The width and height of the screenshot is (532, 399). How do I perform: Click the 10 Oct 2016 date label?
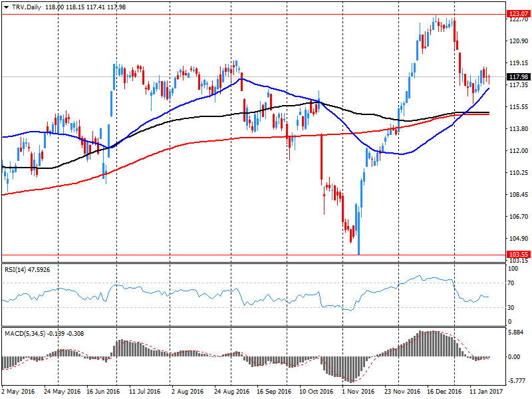point(317,392)
